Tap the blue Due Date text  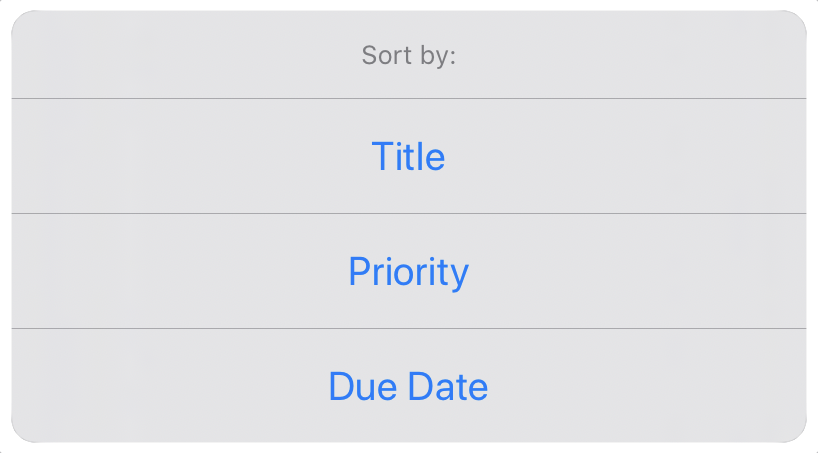click(408, 386)
